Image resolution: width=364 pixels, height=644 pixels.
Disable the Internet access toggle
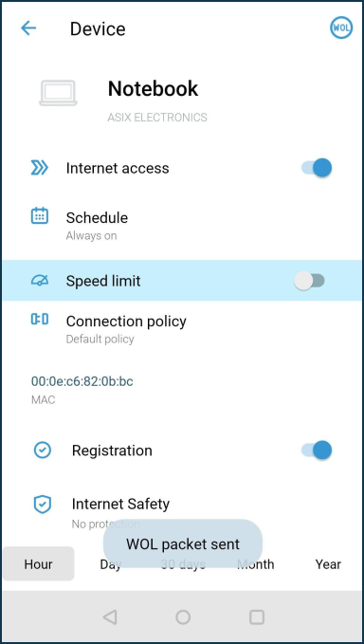click(317, 168)
